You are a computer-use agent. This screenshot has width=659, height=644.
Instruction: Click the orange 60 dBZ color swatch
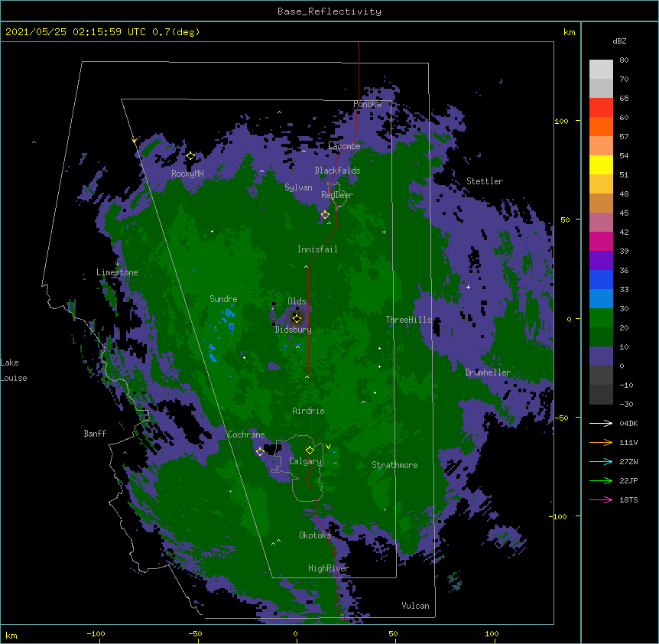pos(601,126)
